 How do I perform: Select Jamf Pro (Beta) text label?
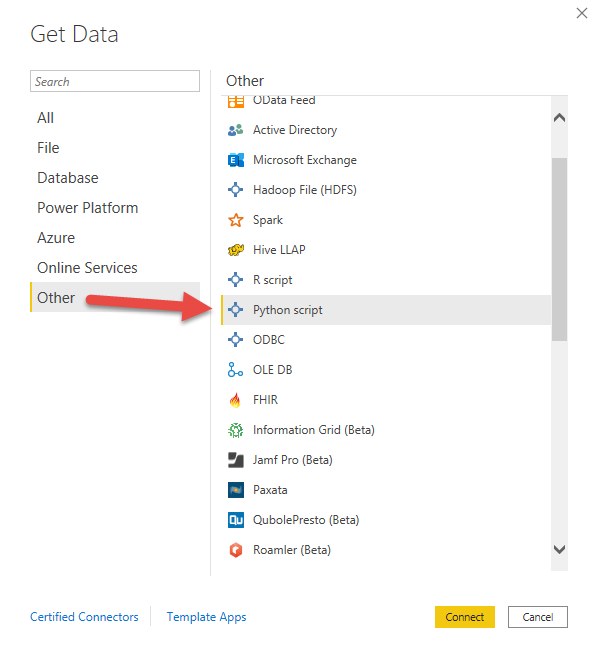[x=292, y=460]
